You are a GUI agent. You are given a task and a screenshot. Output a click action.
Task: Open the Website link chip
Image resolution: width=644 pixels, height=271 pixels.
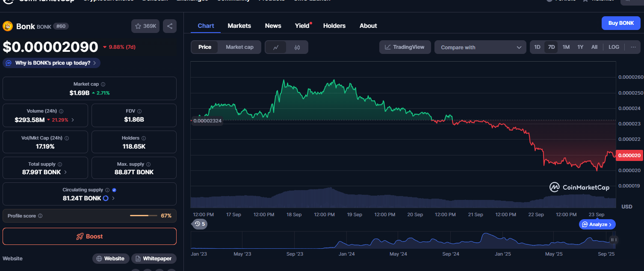click(x=111, y=259)
